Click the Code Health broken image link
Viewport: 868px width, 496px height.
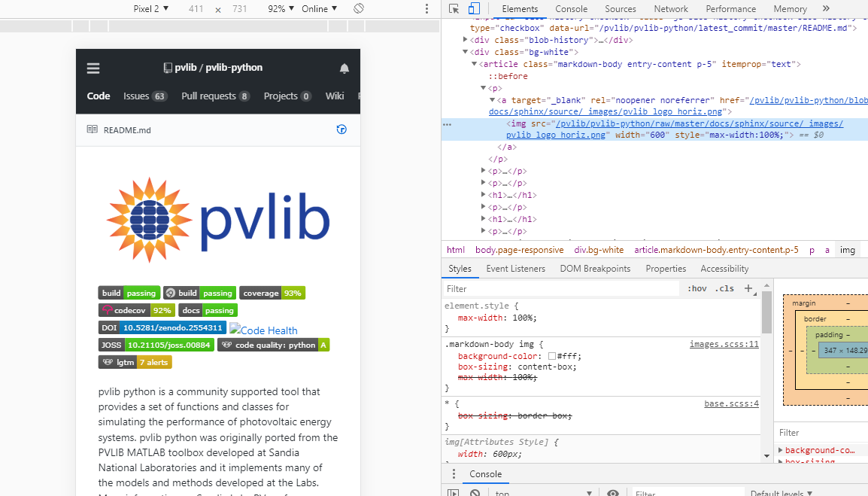click(263, 330)
